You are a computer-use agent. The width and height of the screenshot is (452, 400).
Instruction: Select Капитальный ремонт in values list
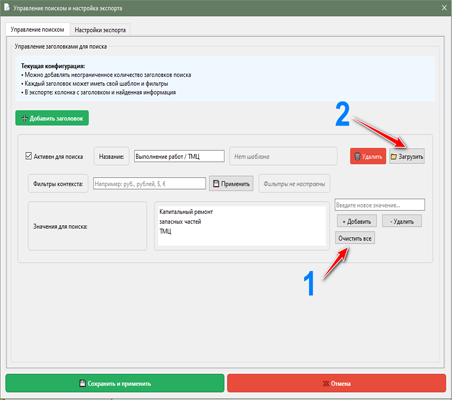(186, 212)
